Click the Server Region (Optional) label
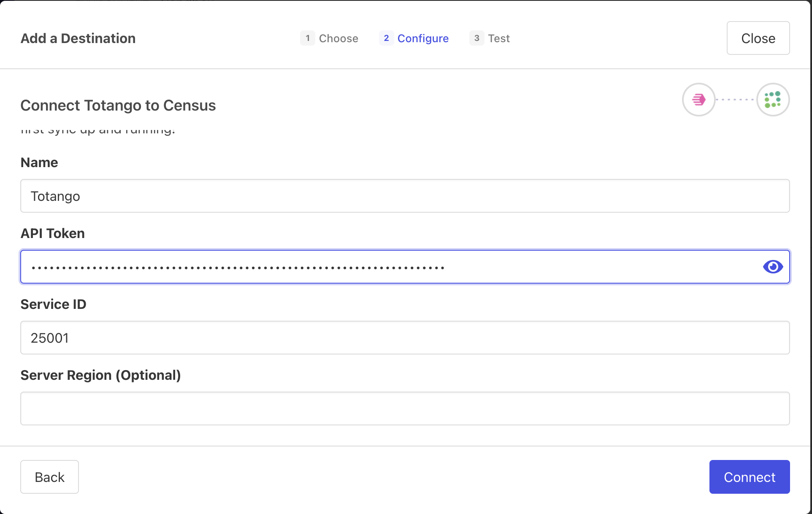The height and width of the screenshot is (514, 812). [x=100, y=375]
